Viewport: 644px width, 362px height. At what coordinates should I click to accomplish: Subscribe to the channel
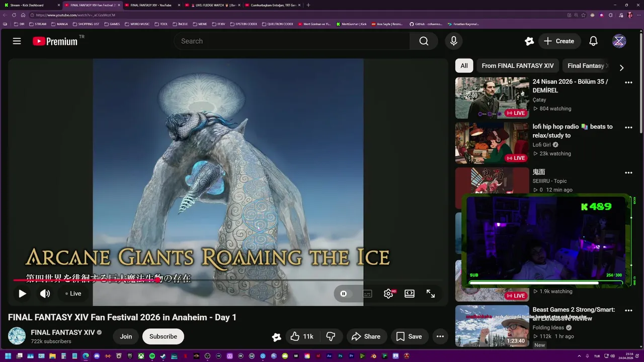[163, 336]
